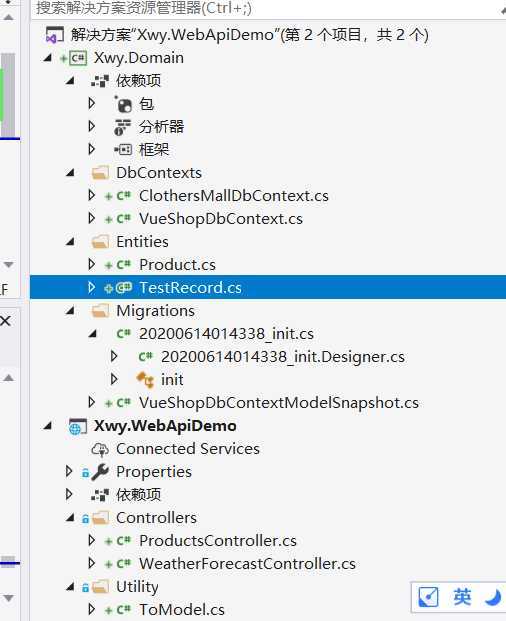Open VueShopDbContextModelSnapshot.cs

click(279, 403)
